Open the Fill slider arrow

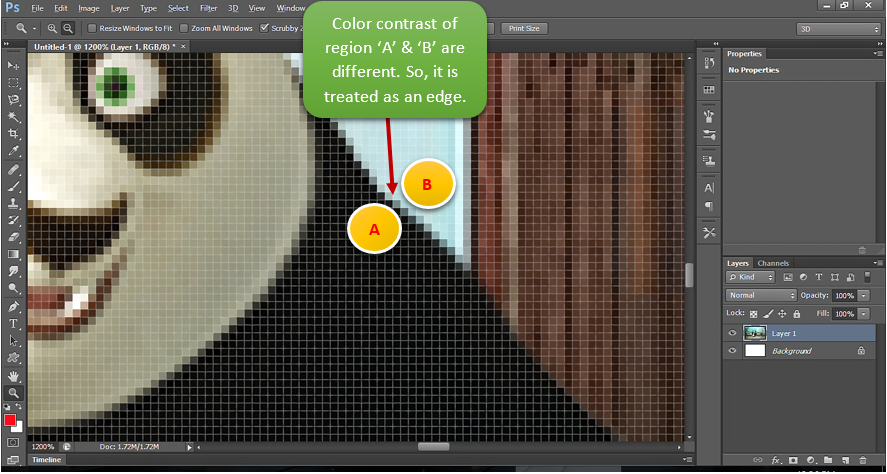coord(864,313)
